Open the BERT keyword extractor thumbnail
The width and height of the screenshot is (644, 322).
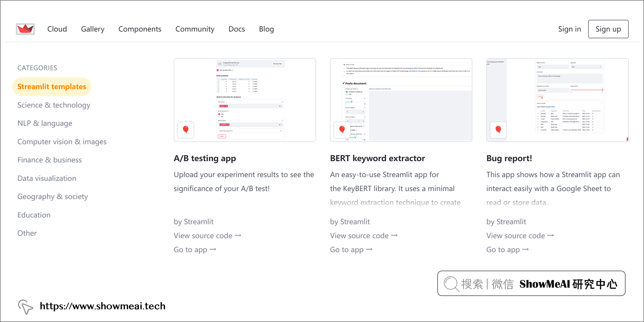click(x=401, y=100)
